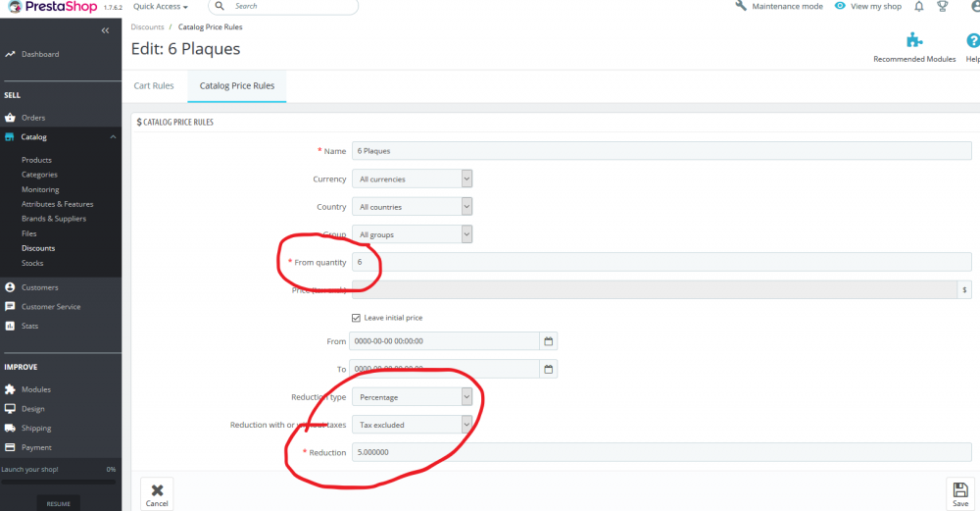The image size is (980, 511).
Task: Click the Customers person icon
Action: point(10,287)
